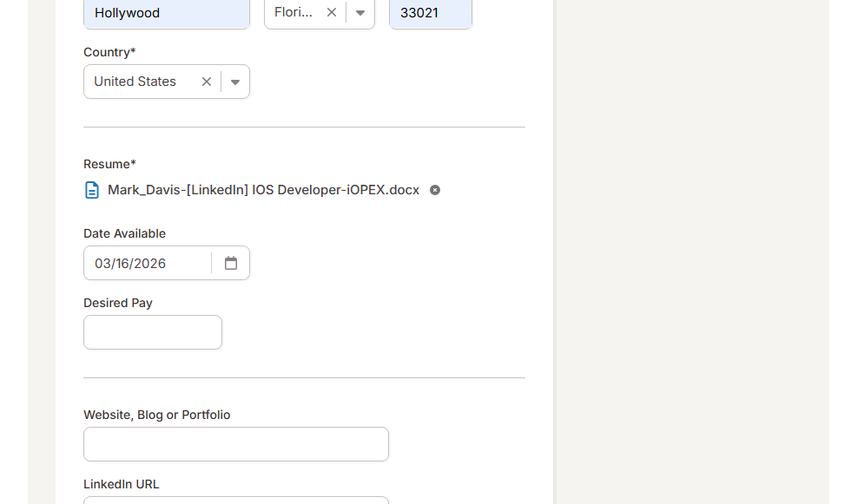
Task: Open the Florida state combo box
Action: [x=293, y=12]
